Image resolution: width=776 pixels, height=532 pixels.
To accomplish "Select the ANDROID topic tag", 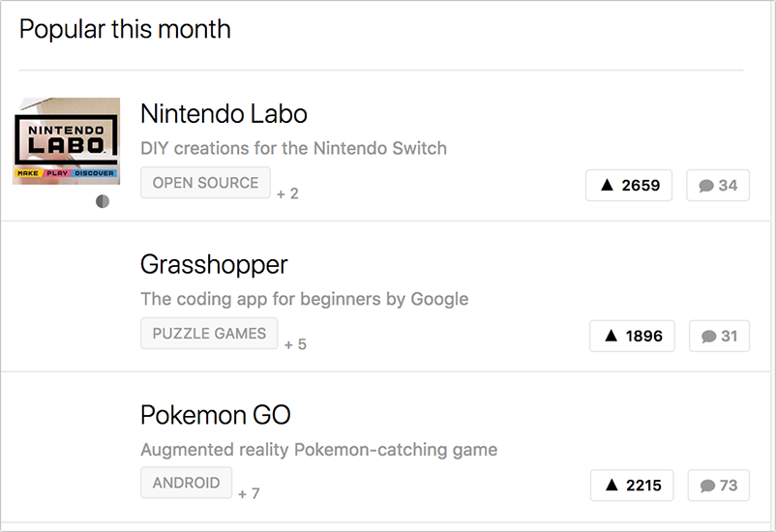I will click(186, 483).
